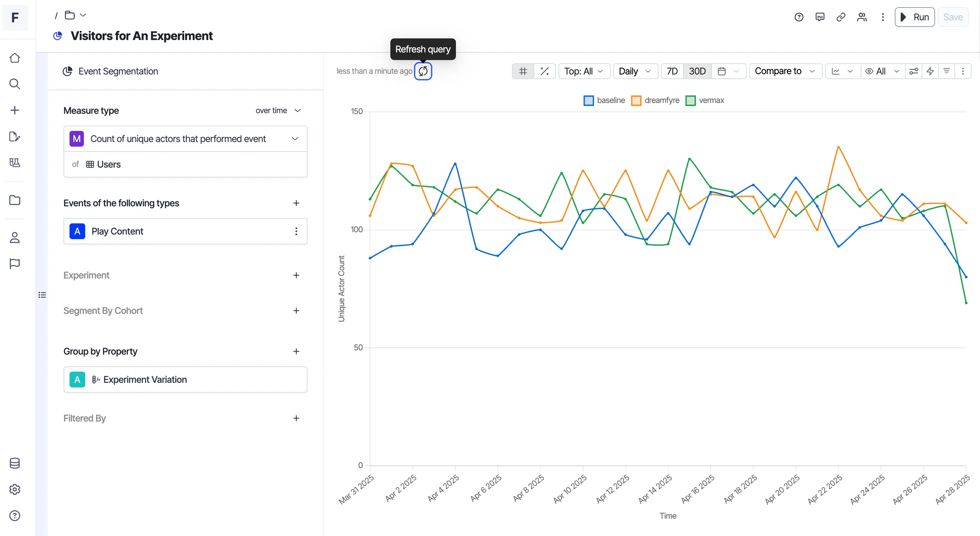Select the Experiment Variation property row
The height and width of the screenshot is (536, 980).
pos(185,379)
